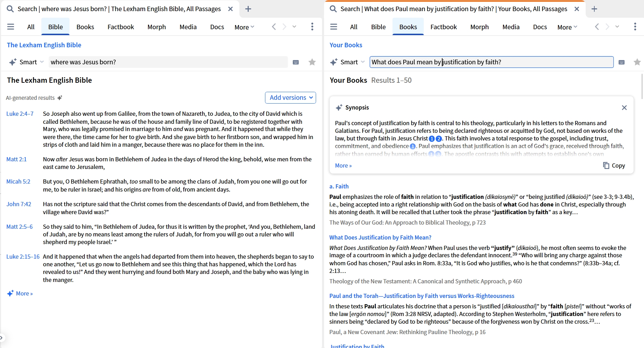Image resolution: width=644 pixels, height=348 pixels.
Task: Open the right panel kebab options menu
Action: pos(635,27)
